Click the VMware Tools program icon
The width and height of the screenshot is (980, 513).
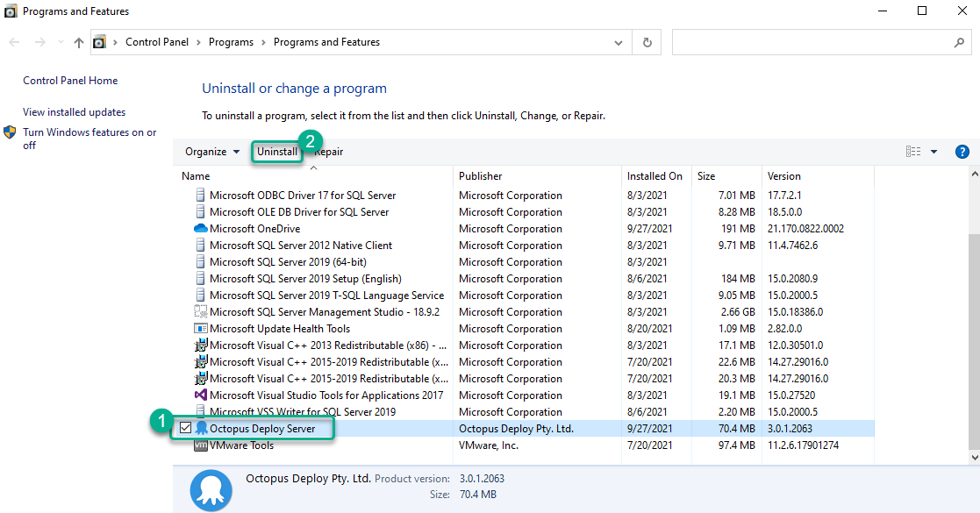[201, 445]
